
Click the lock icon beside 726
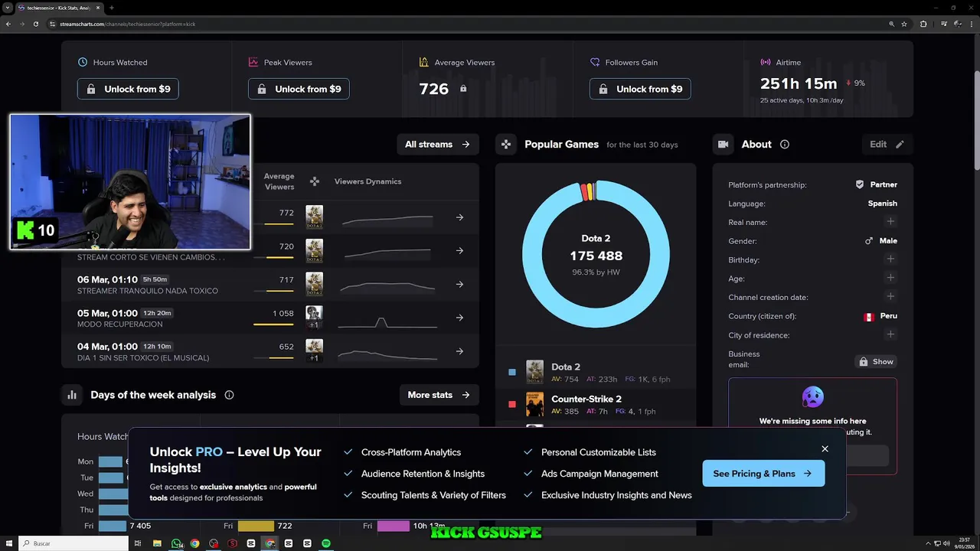tap(463, 89)
